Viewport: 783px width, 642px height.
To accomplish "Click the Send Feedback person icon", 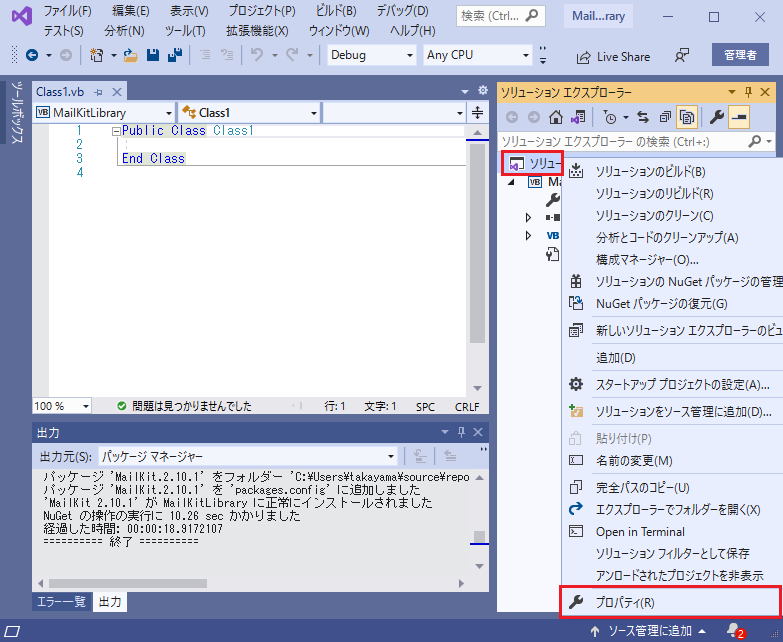I will (682, 55).
